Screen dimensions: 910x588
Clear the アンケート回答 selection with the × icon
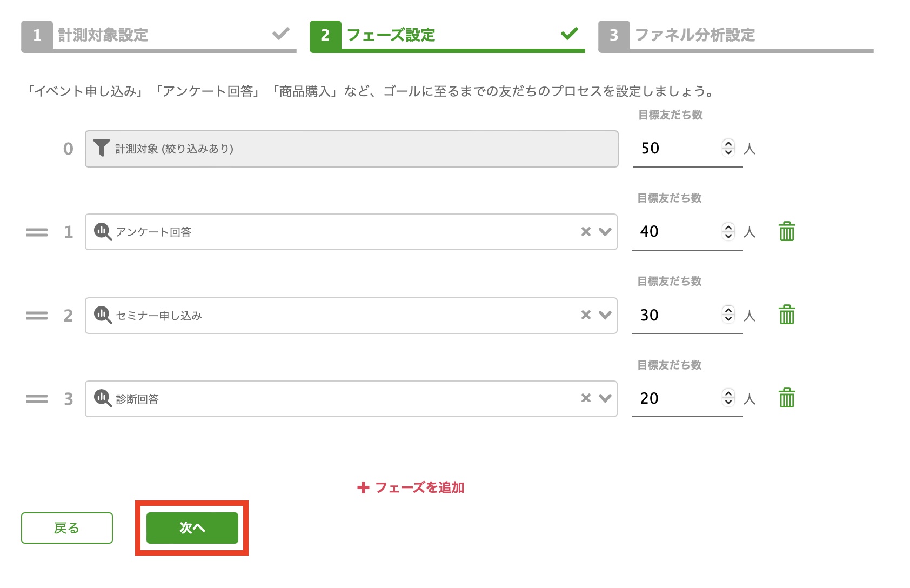tap(585, 232)
